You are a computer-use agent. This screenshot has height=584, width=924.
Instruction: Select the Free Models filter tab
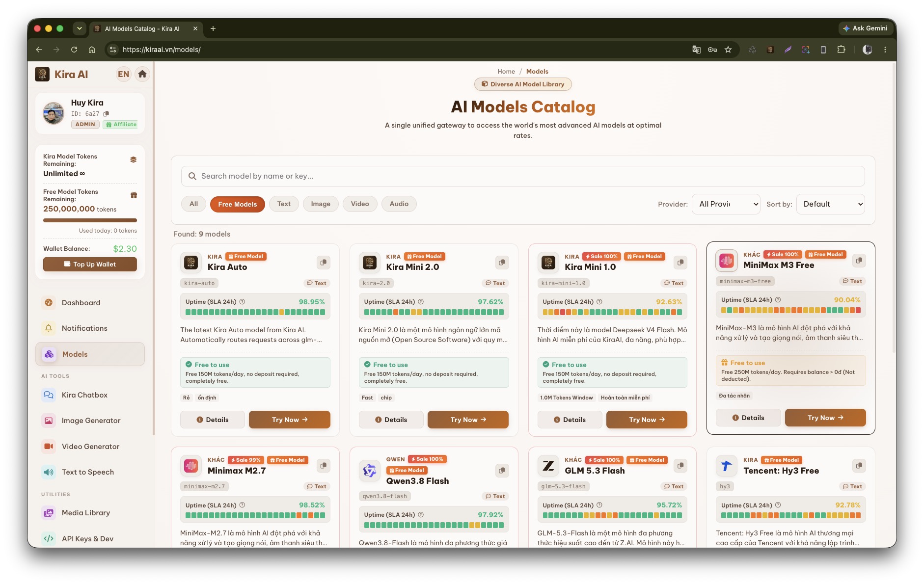click(x=238, y=204)
